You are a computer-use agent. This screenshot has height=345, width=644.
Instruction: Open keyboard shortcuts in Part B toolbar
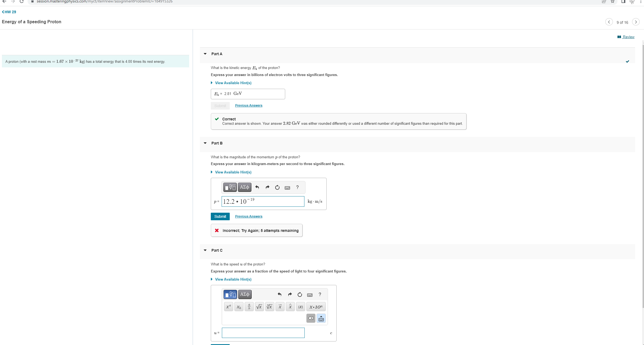(x=287, y=188)
